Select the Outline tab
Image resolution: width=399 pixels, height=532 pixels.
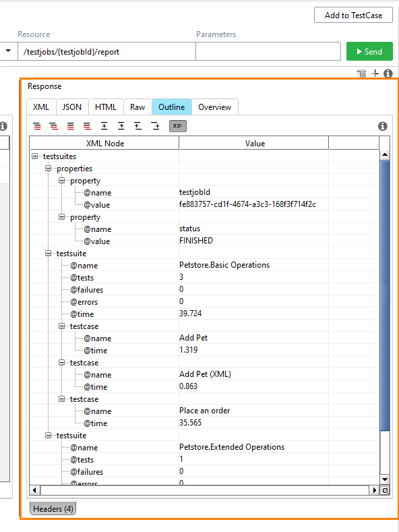click(172, 107)
